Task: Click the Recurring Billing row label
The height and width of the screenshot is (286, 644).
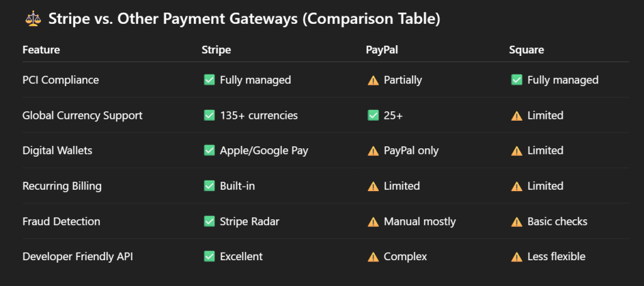Action: tap(62, 186)
